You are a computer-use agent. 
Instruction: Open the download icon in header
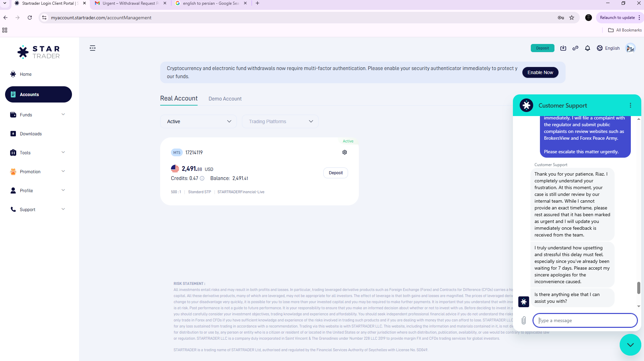point(563,48)
